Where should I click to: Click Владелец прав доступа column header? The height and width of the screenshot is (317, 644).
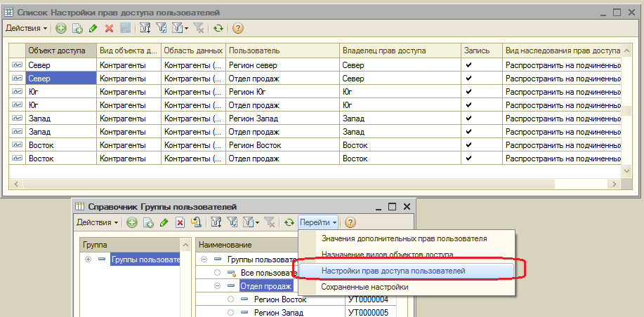[x=400, y=51]
